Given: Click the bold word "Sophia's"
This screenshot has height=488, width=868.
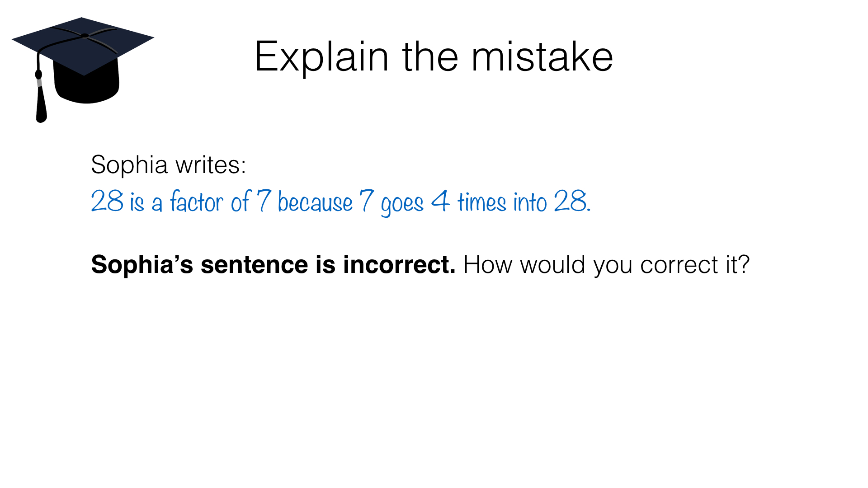Looking at the screenshot, I should 142,264.
